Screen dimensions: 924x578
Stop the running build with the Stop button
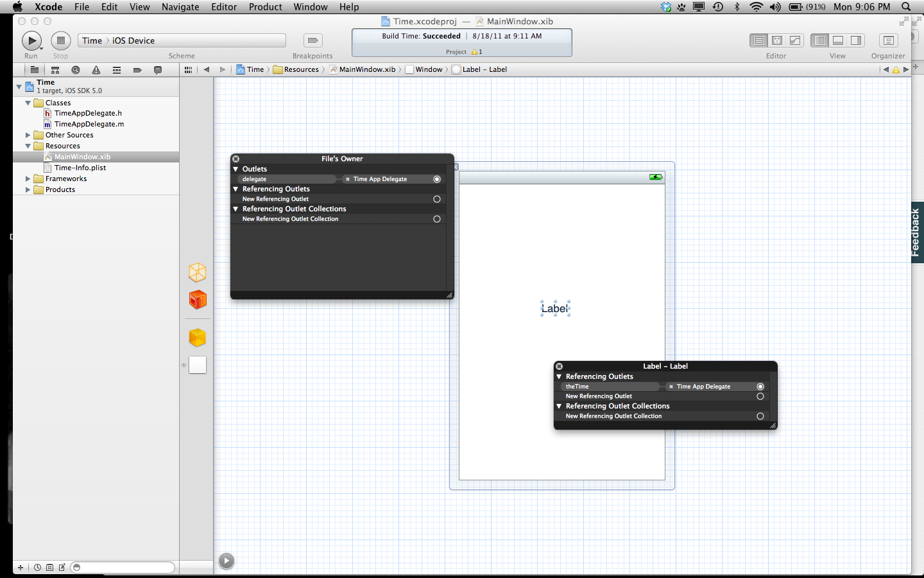pyautogui.click(x=61, y=40)
